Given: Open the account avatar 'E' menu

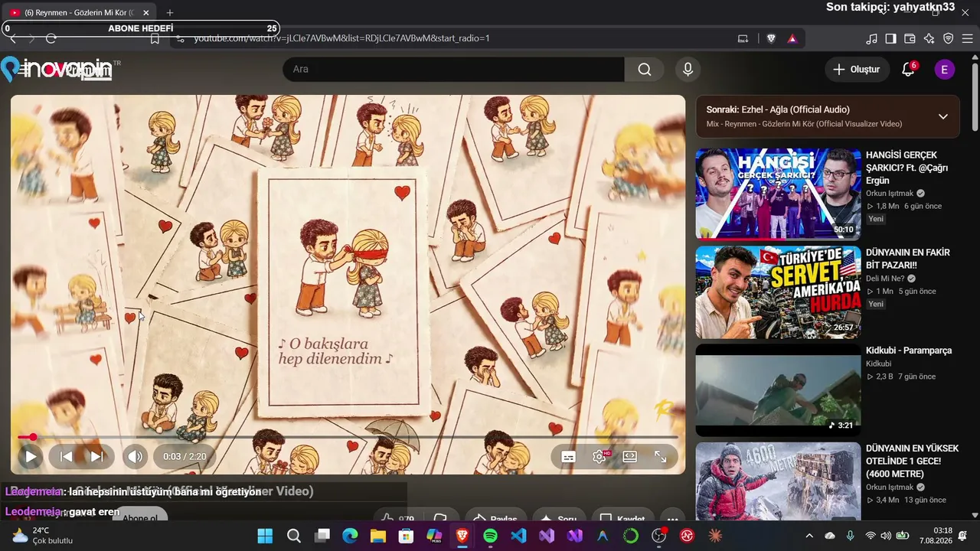Looking at the screenshot, I should 944,70.
